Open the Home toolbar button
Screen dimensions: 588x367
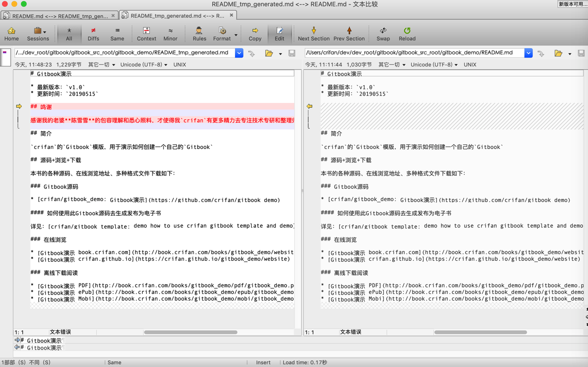11,34
